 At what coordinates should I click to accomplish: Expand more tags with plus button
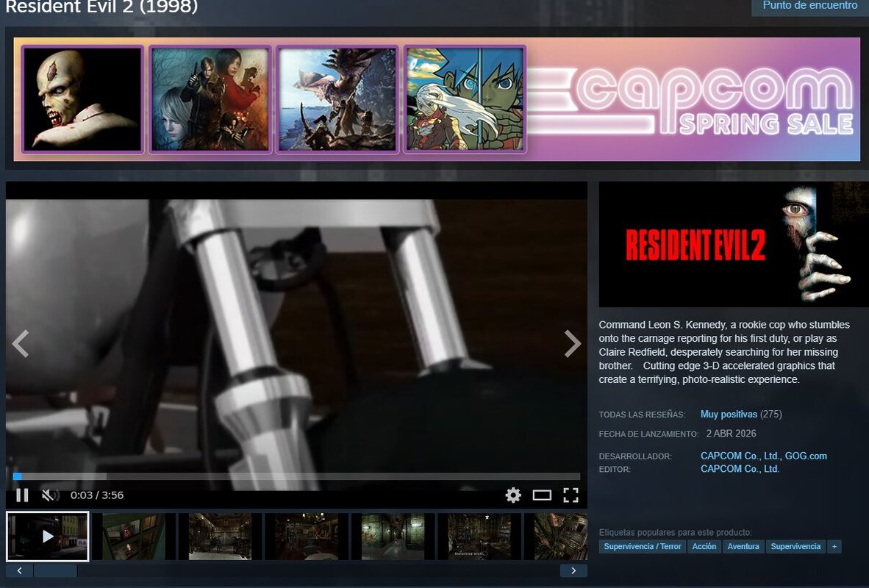(834, 546)
